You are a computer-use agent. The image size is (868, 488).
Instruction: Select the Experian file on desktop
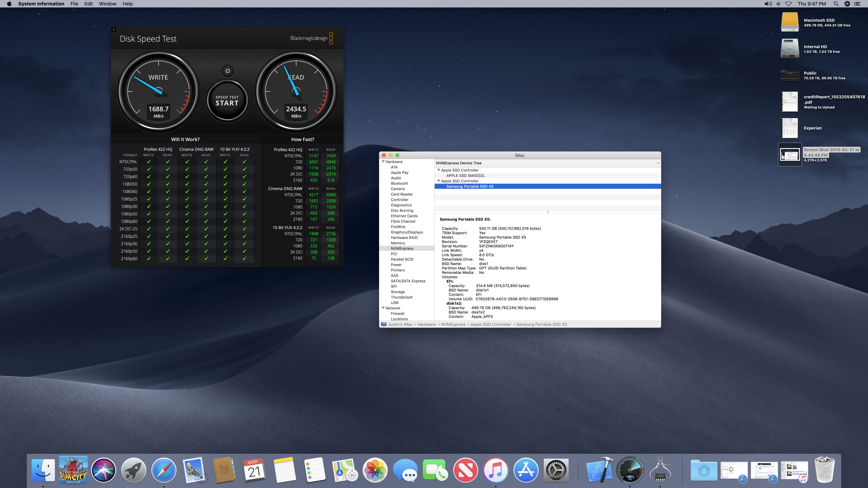click(790, 128)
